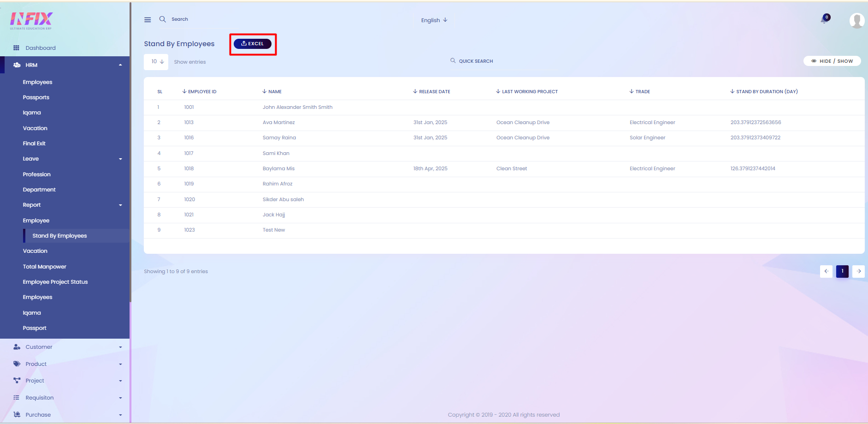Image resolution: width=868 pixels, height=424 pixels.
Task: Open the notification bell icon
Action: coord(824,20)
